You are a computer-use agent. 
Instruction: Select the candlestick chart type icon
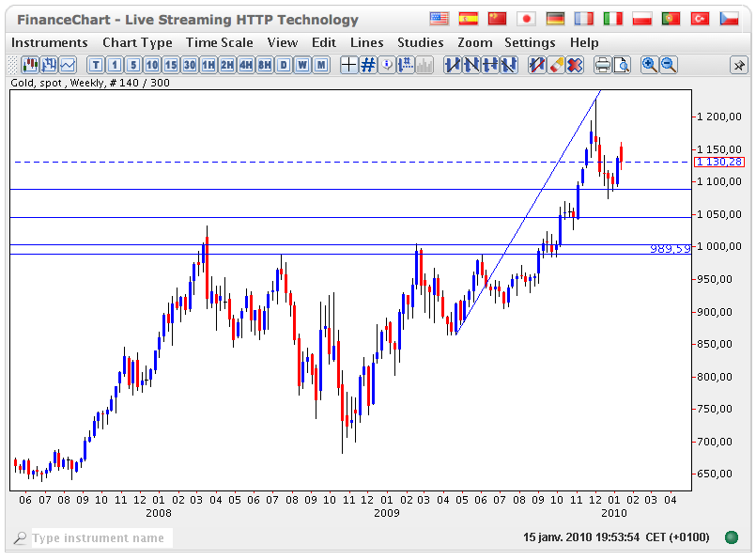pyautogui.click(x=30, y=65)
